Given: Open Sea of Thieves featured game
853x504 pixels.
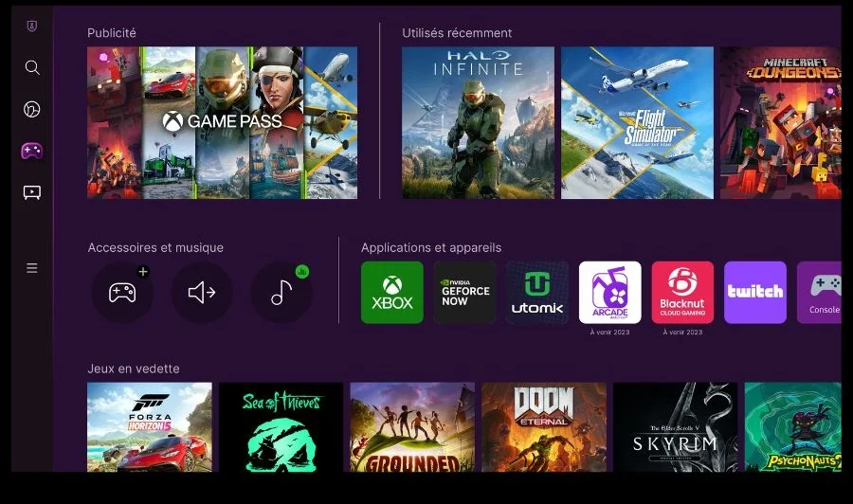Looking at the screenshot, I should [281, 427].
